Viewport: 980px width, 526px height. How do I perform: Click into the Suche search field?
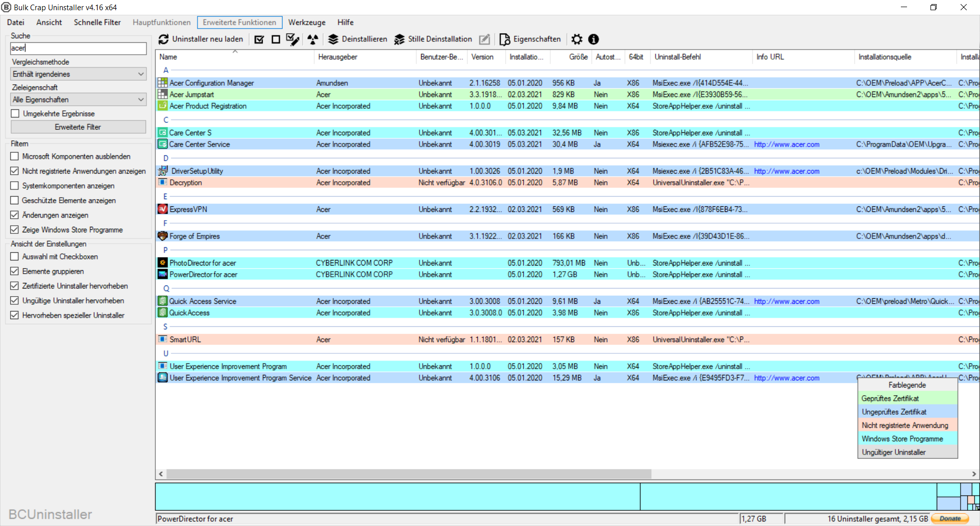(x=79, y=48)
